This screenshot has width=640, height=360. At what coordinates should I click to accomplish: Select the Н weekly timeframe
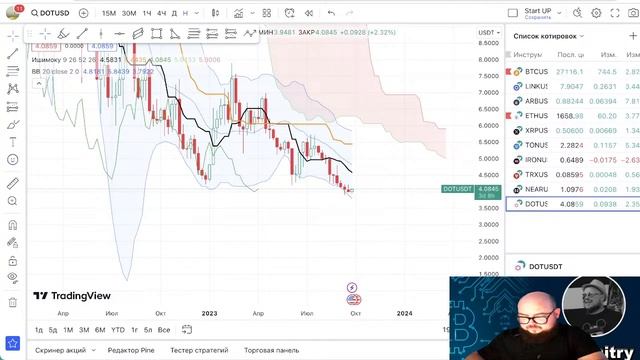185,13
